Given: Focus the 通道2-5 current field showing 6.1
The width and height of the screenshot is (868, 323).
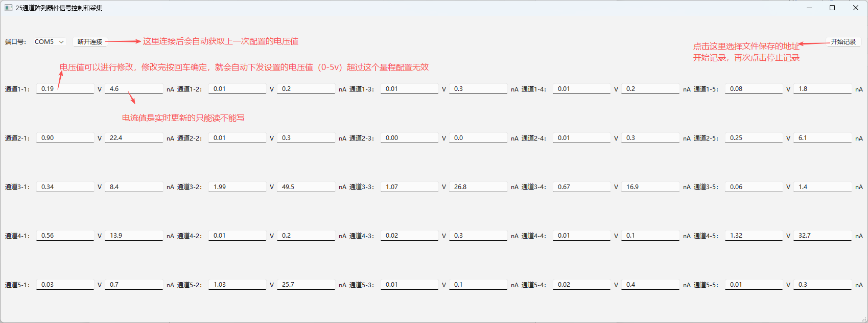Looking at the screenshot, I should (822, 138).
